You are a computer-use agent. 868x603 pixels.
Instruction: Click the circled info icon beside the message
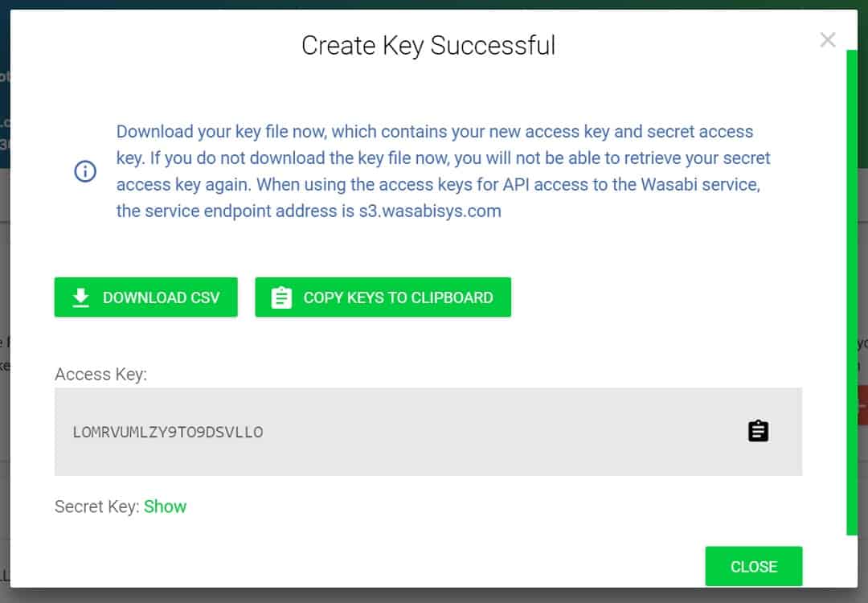(85, 171)
